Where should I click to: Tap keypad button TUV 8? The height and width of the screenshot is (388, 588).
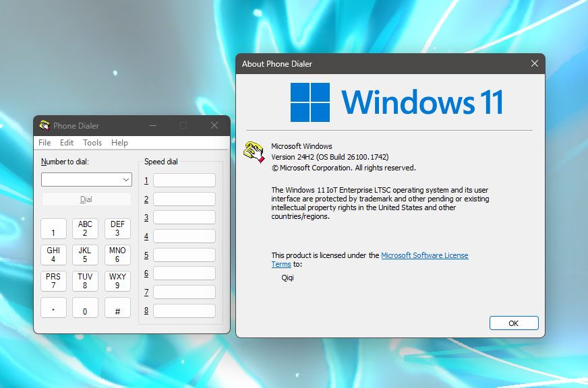point(85,281)
